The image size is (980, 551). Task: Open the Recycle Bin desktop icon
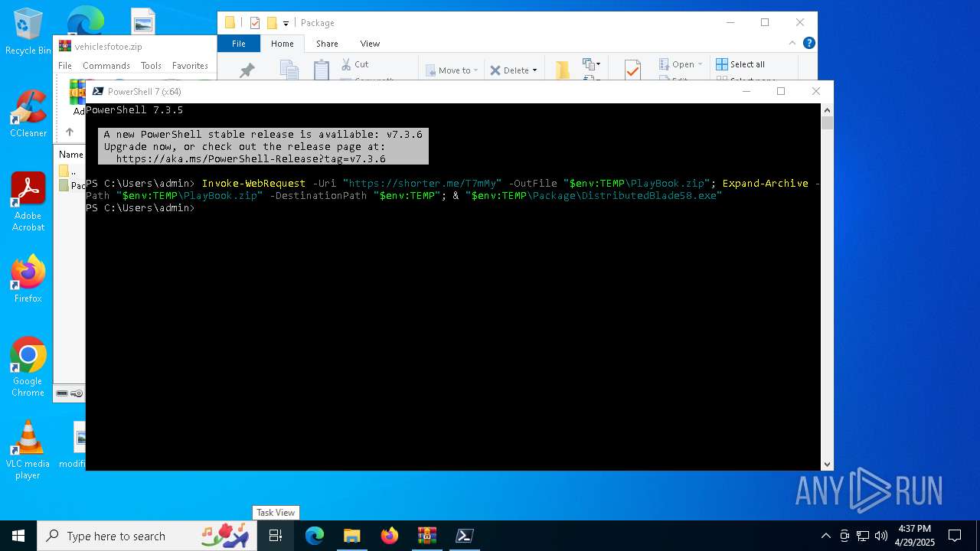point(28,31)
